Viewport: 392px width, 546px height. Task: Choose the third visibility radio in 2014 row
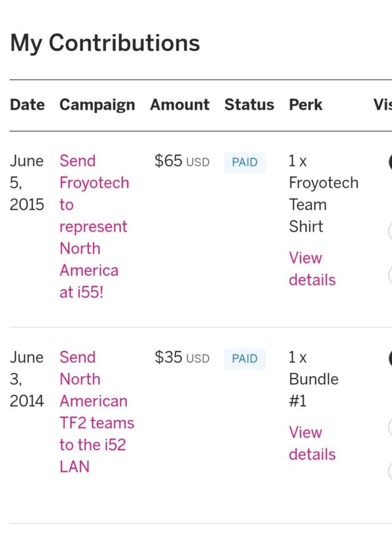390,472
